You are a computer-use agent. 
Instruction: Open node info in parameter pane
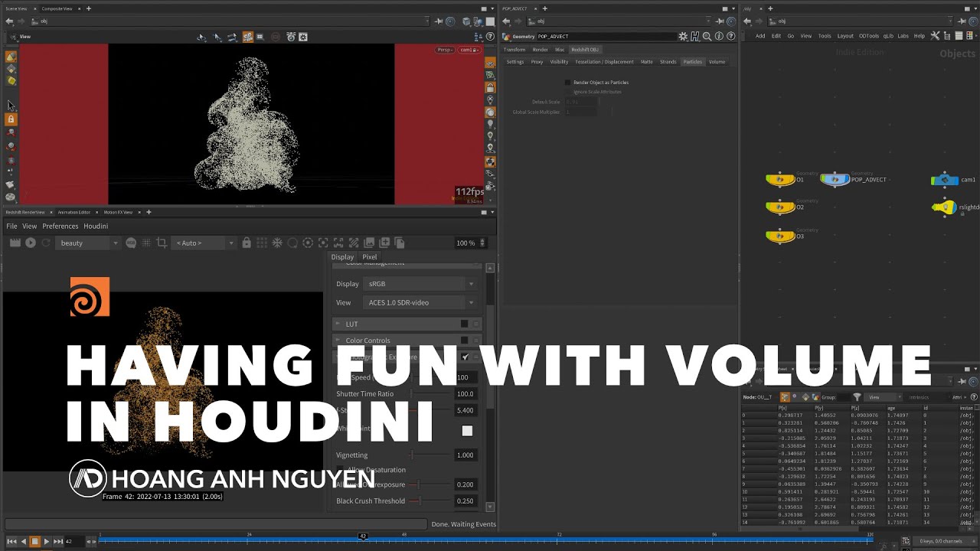point(720,36)
